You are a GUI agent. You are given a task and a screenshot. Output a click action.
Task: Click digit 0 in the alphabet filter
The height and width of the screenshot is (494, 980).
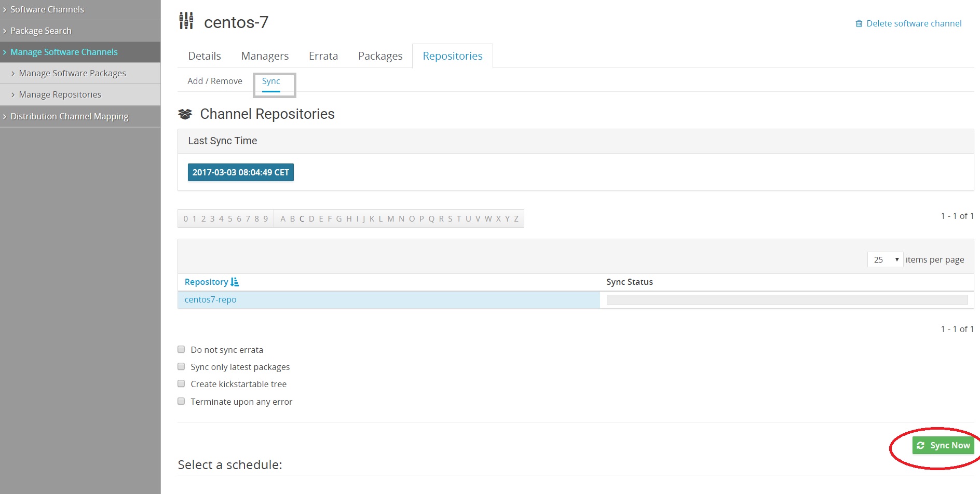[186, 218]
